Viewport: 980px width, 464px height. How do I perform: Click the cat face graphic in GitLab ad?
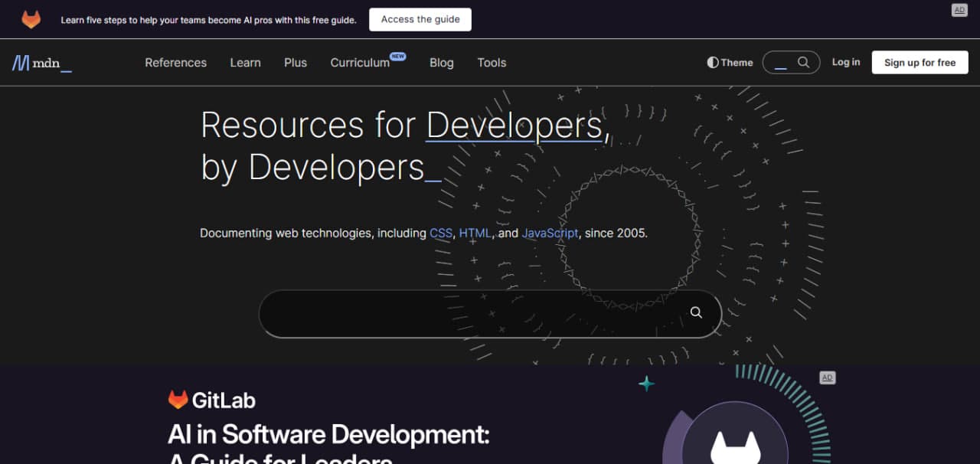tap(735, 447)
